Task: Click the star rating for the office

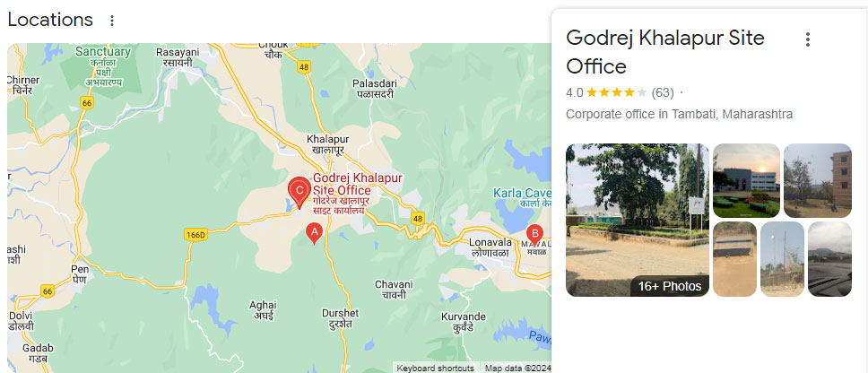Action: point(616,92)
